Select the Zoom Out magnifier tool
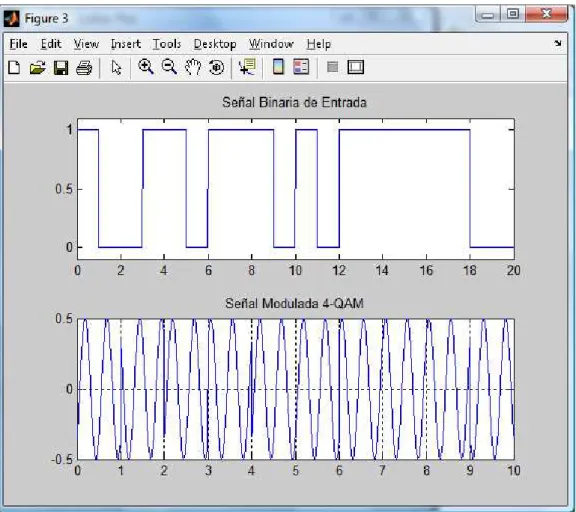The width and height of the screenshot is (576, 512). coord(169,67)
